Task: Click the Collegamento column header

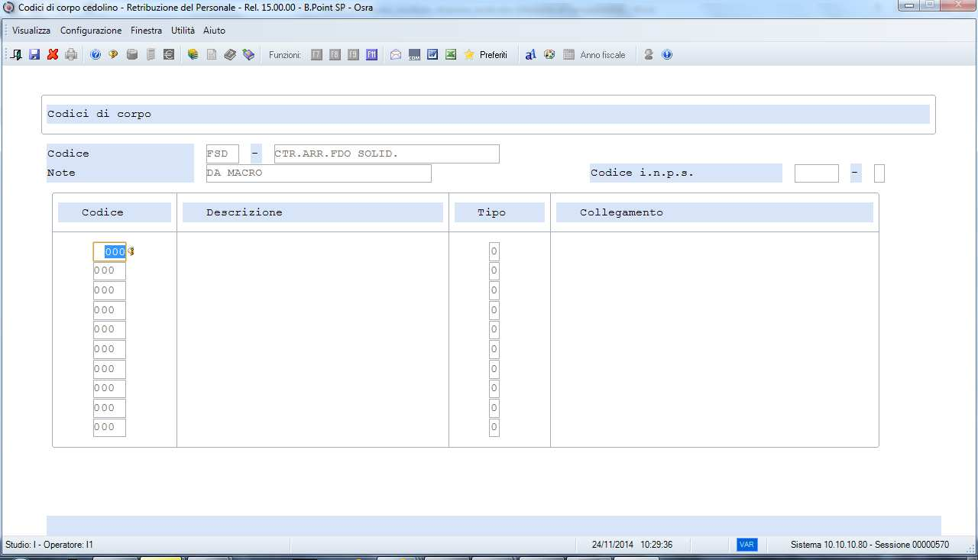Action: click(714, 212)
